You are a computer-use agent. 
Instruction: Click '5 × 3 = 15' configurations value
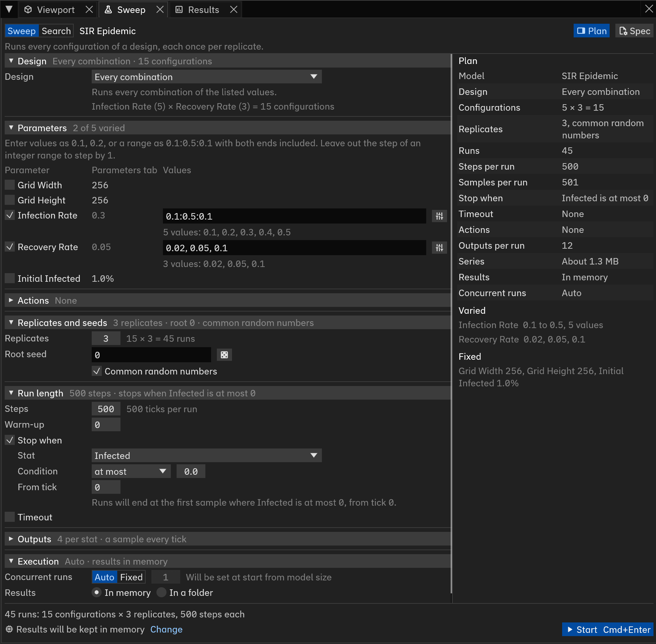coord(583,107)
